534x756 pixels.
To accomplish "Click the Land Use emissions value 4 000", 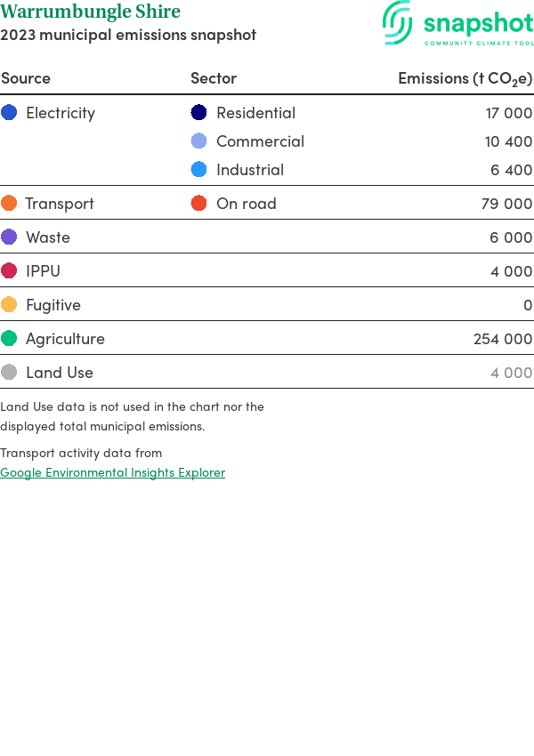I will pos(511,373).
